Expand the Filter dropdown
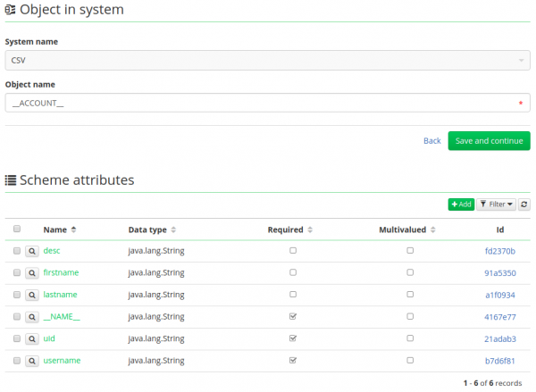This screenshot has height=392, width=536. 496,204
